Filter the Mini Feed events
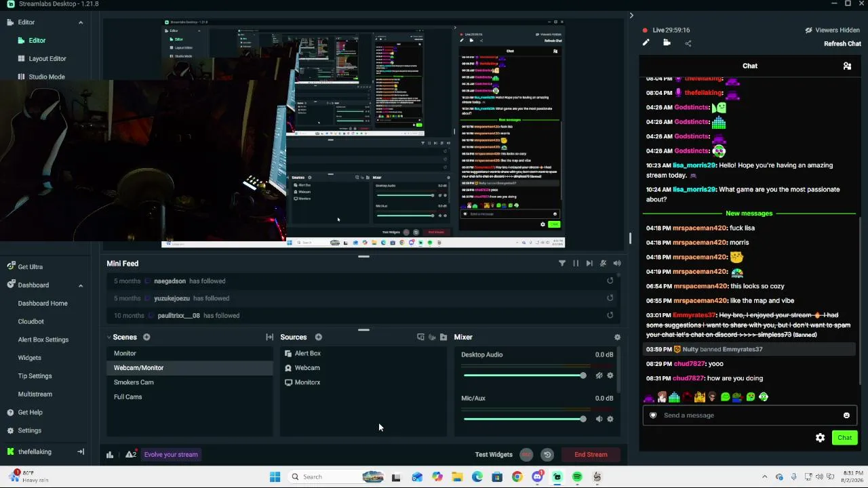868x488 pixels. (x=562, y=263)
